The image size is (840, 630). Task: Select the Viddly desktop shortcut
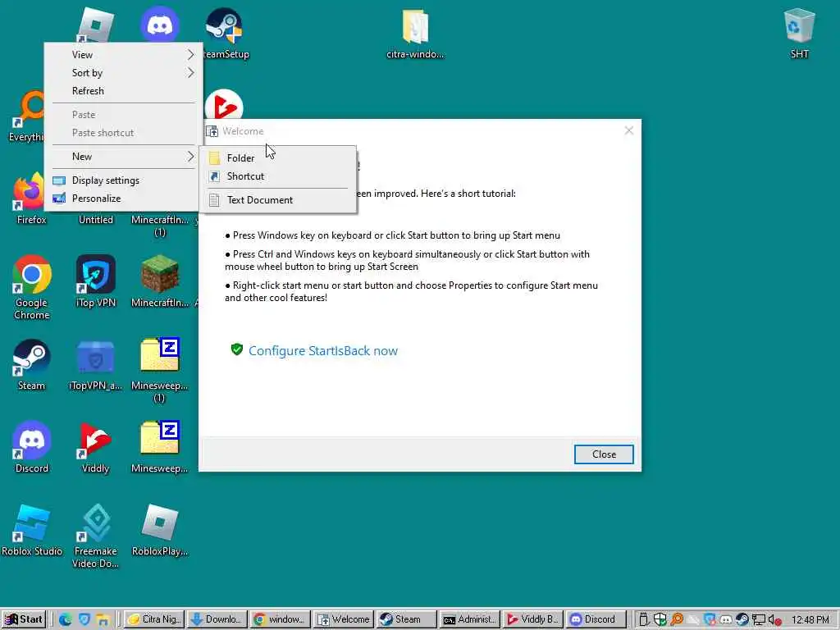(x=95, y=448)
